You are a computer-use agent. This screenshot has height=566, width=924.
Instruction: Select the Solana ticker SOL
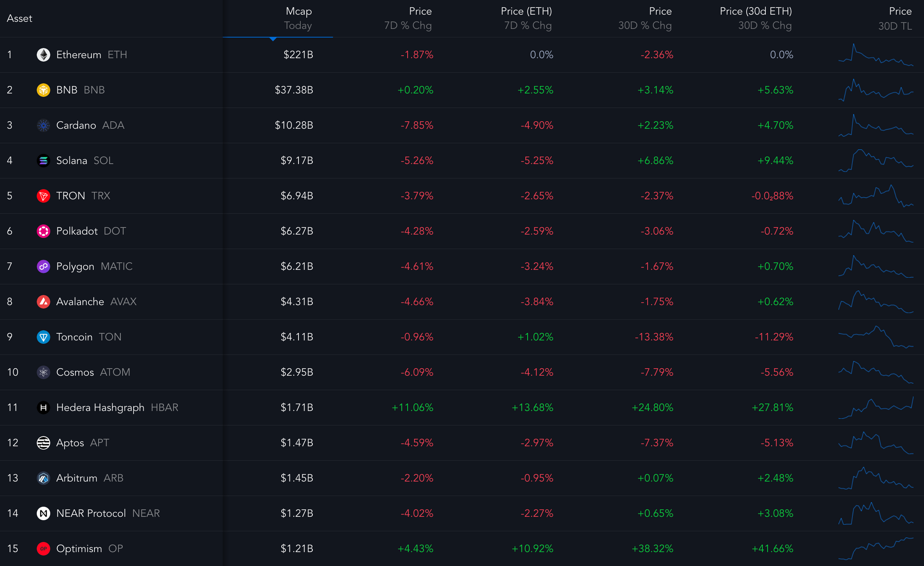coord(104,161)
